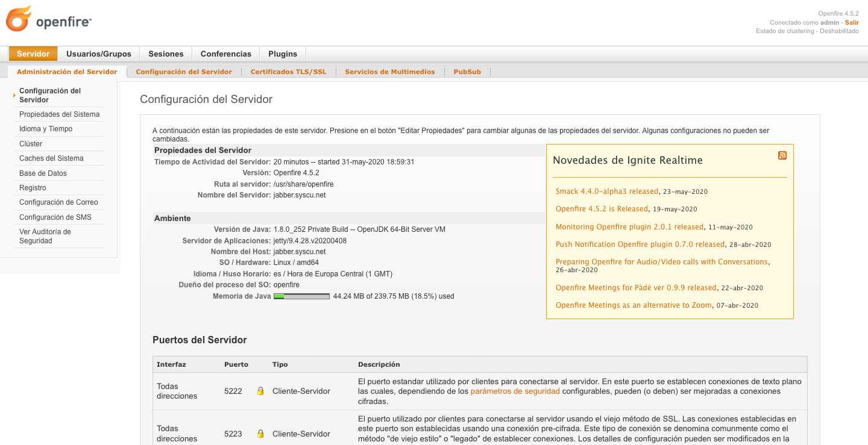This screenshot has width=868, height=445.
Task: Open Idioma y Tiempo settings
Action: (x=46, y=129)
